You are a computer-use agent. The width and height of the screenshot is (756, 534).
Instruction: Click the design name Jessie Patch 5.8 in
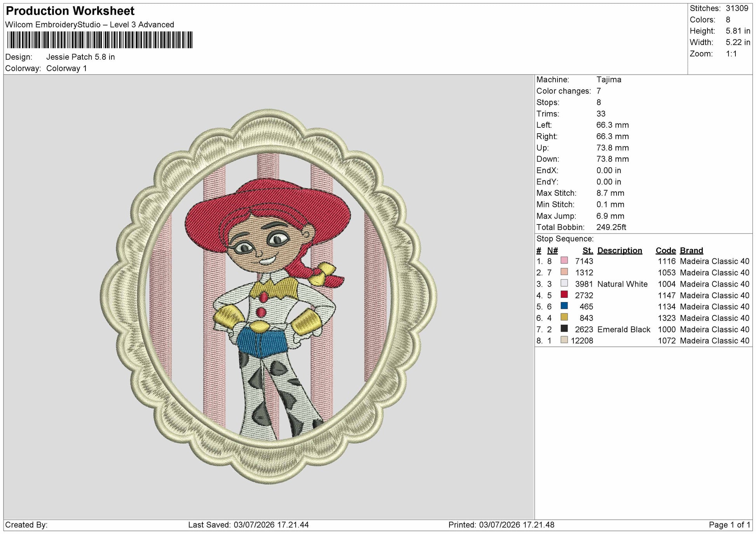point(80,57)
